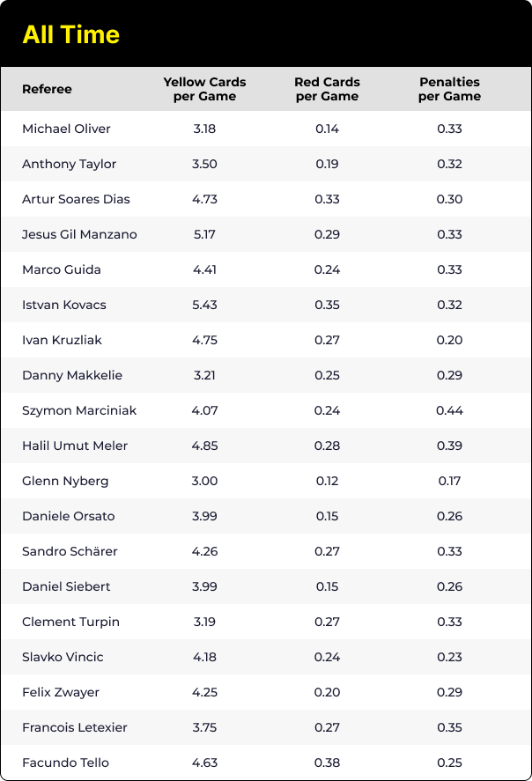This screenshot has width=532, height=781.
Task: Select the Michael Oliver referee name
Action: click(x=66, y=129)
